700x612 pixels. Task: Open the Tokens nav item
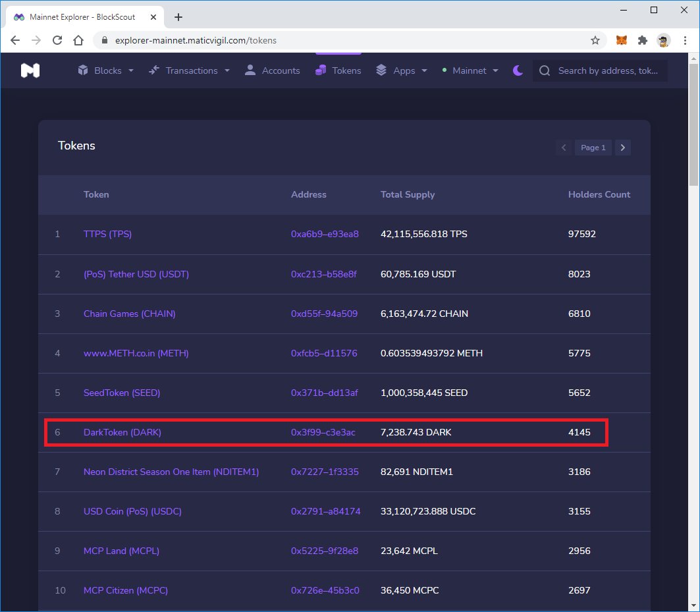click(338, 70)
